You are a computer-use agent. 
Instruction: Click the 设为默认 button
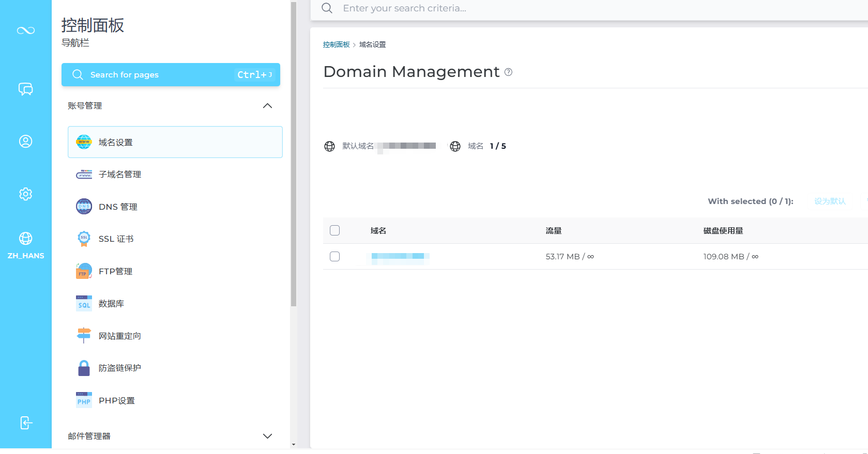830,201
